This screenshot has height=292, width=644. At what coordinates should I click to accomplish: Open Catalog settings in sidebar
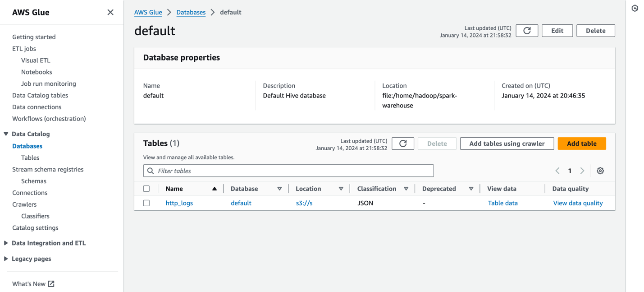[35, 228]
